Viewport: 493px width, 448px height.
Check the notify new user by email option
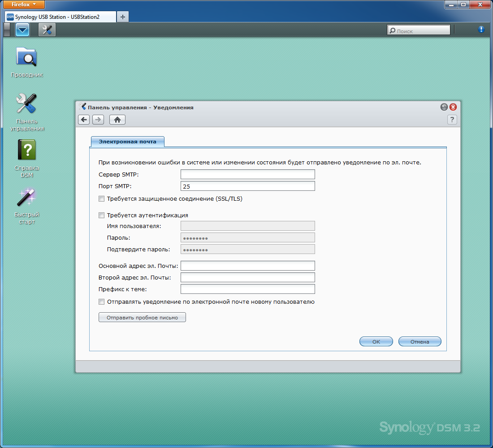[102, 302]
